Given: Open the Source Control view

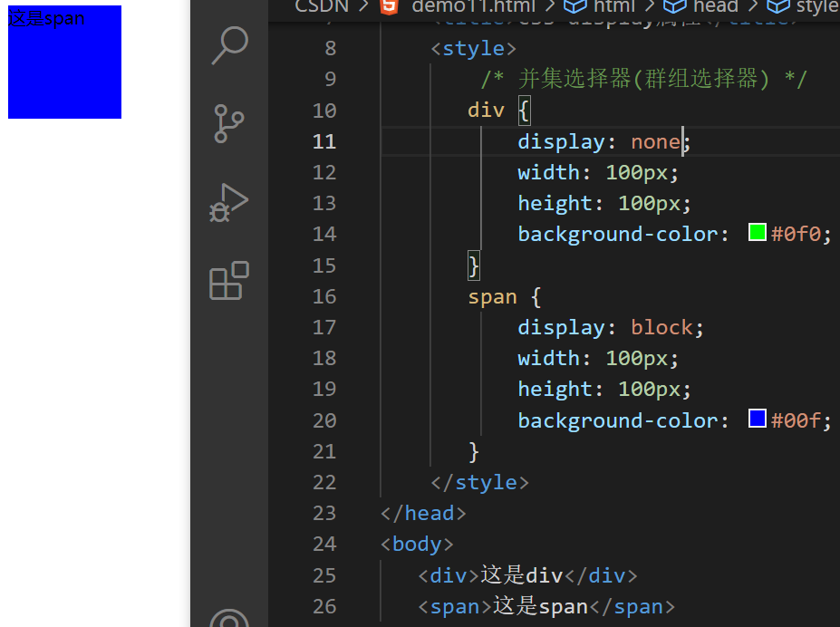Looking at the screenshot, I should click(227, 122).
